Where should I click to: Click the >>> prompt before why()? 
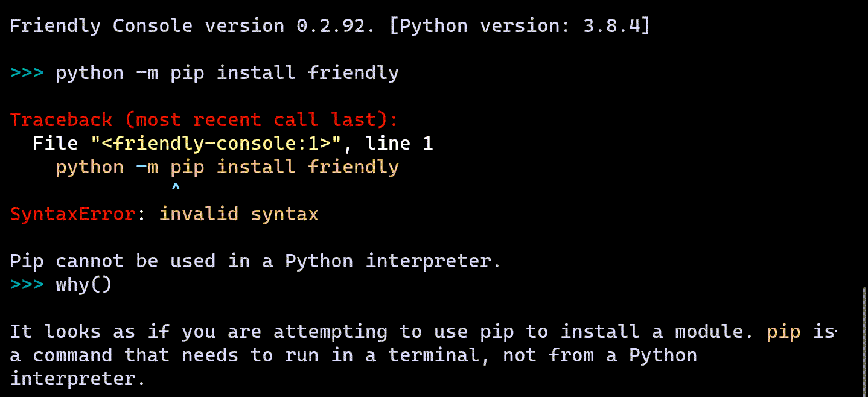tap(27, 285)
